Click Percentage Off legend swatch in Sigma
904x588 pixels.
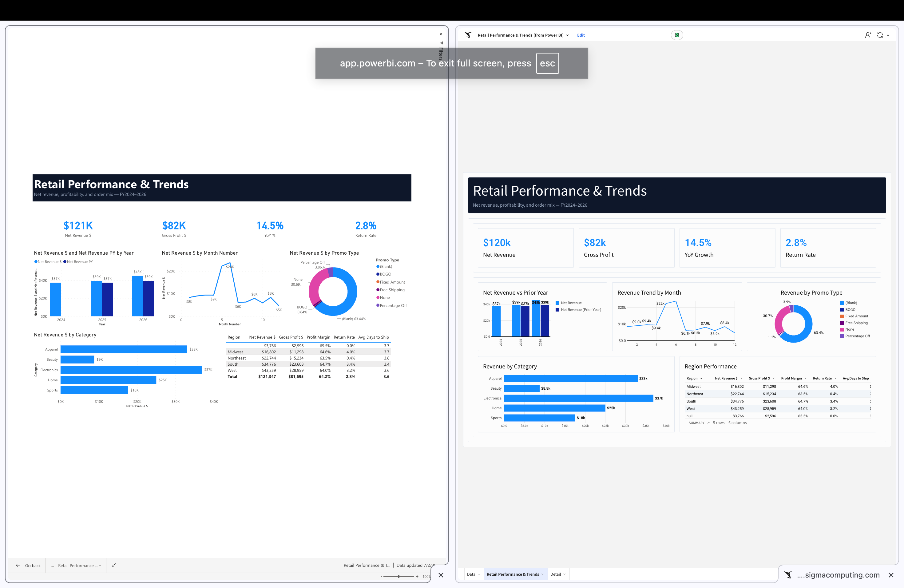842,336
